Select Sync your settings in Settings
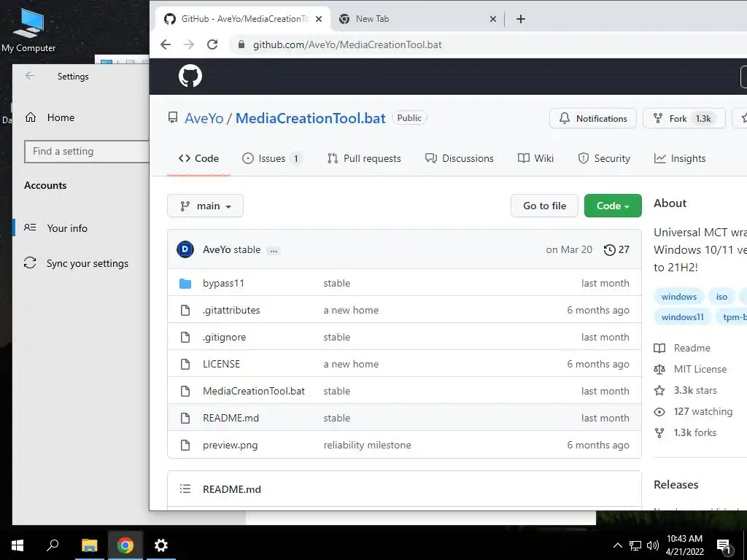747x560 pixels. click(76, 263)
